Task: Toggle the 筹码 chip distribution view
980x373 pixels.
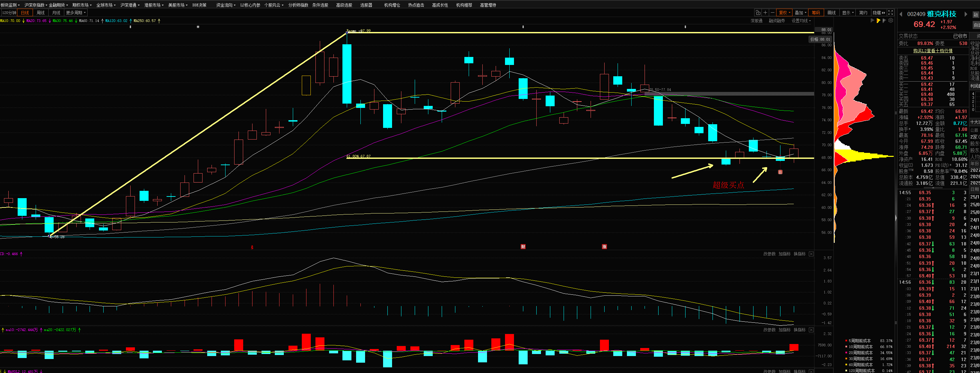Action: (x=816, y=13)
